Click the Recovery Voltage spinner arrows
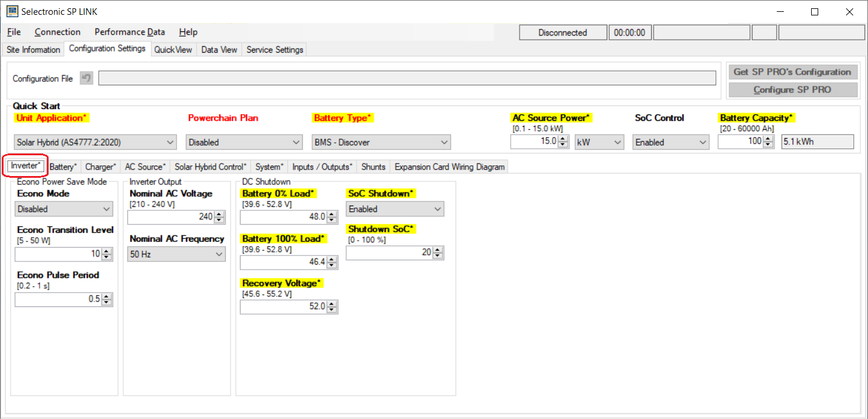 332,306
